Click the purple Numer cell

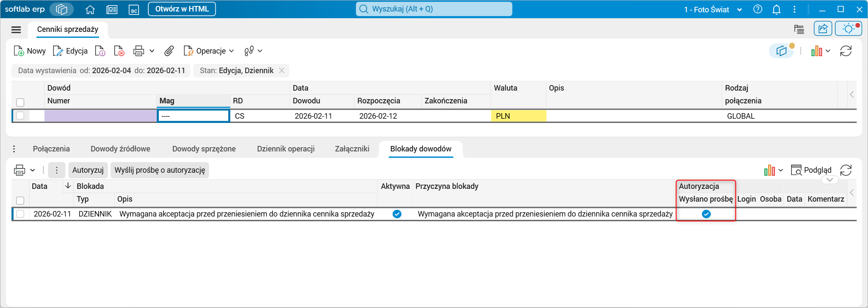pos(101,116)
